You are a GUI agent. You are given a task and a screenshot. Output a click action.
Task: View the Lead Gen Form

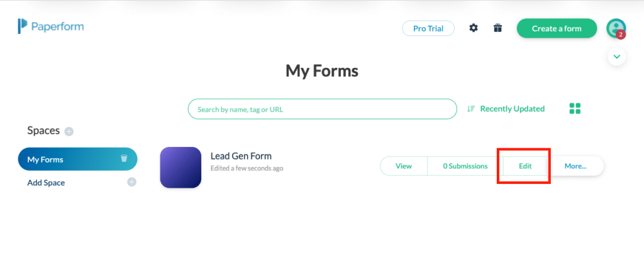click(x=404, y=166)
